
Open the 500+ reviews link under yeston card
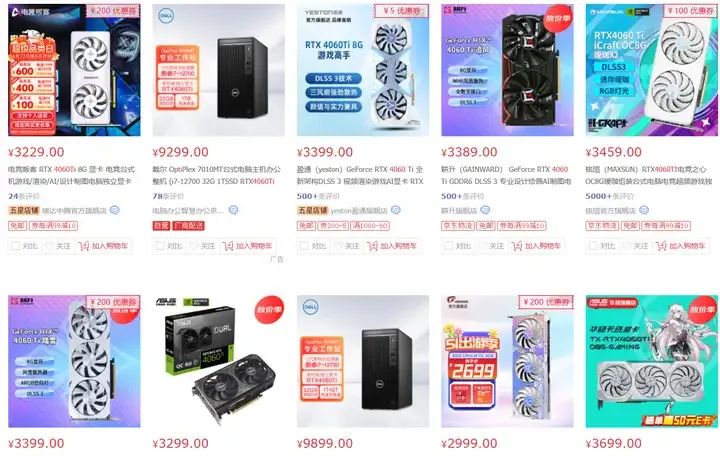pyautogui.click(x=318, y=196)
